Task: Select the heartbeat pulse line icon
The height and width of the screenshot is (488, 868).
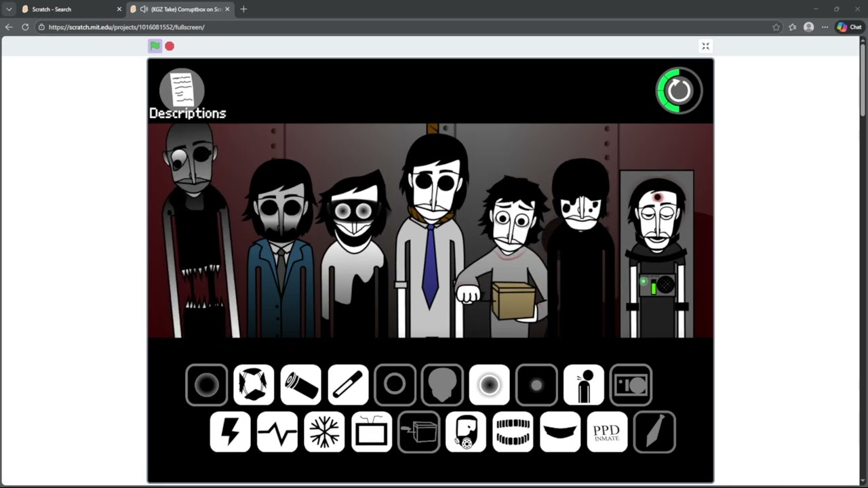Action: click(277, 432)
